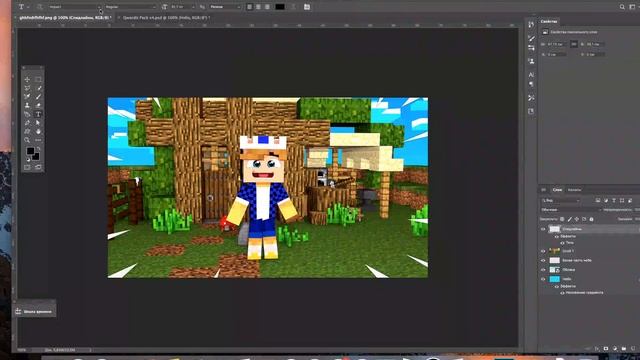Hide the top selected layer
The width and height of the screenshot is (640, 360).
click(543, 229)
